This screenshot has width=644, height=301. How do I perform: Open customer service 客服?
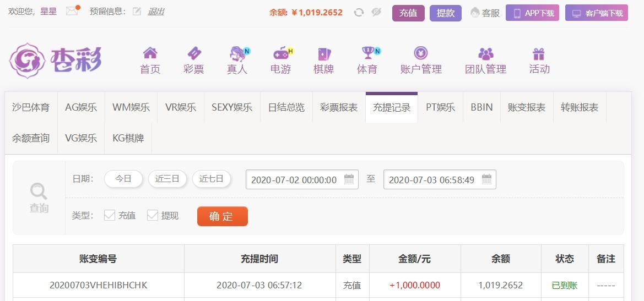[x=485, y=13]
